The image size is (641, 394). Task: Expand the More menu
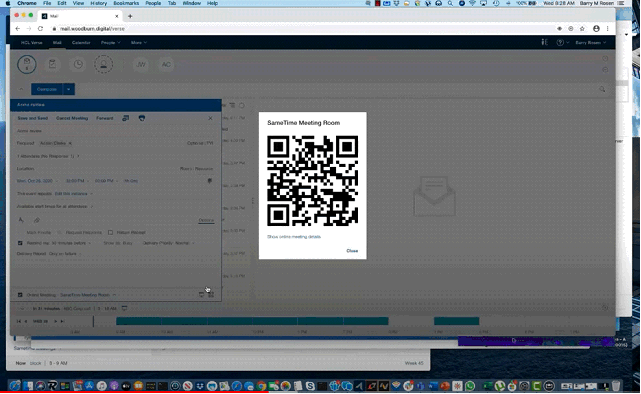click(139, 43)
